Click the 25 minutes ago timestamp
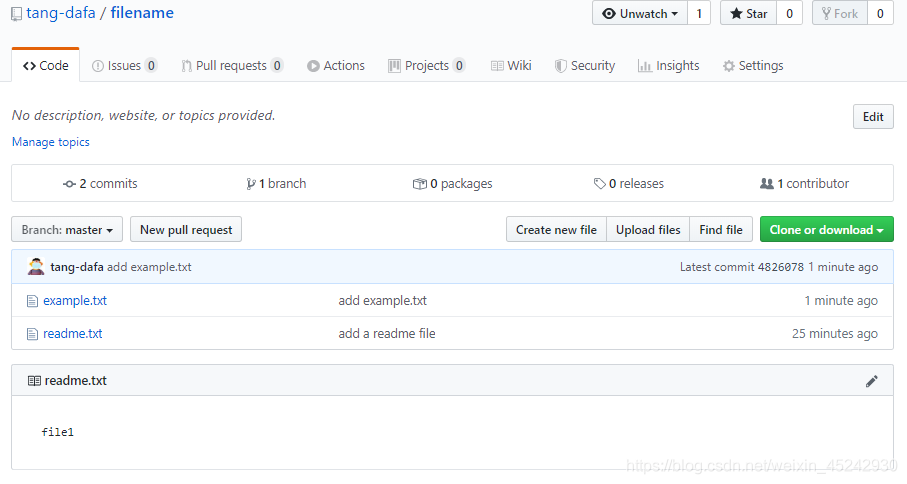This screenshot has height=484, width=907. [x=835, y=333]
